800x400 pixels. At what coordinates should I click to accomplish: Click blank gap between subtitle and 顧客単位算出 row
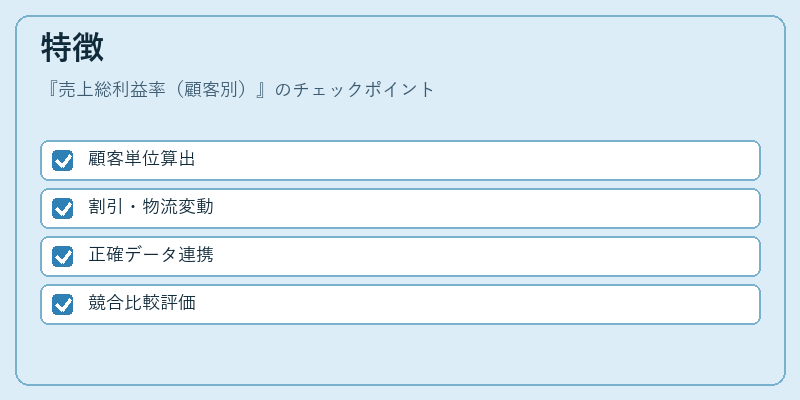[x=400, y=120]
